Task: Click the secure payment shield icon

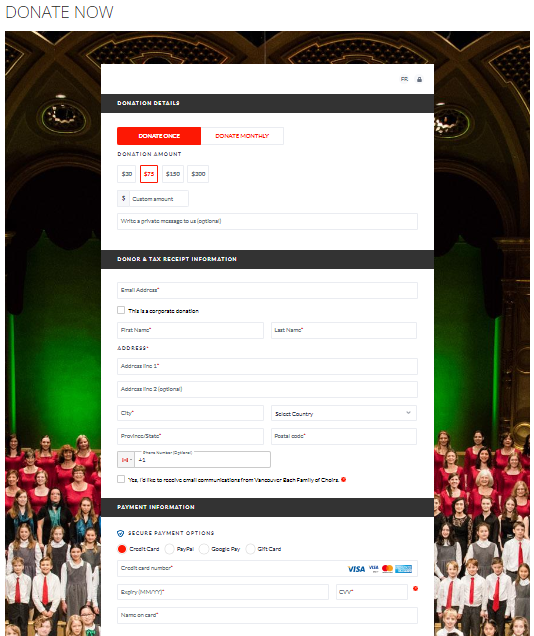Action: 120,533
